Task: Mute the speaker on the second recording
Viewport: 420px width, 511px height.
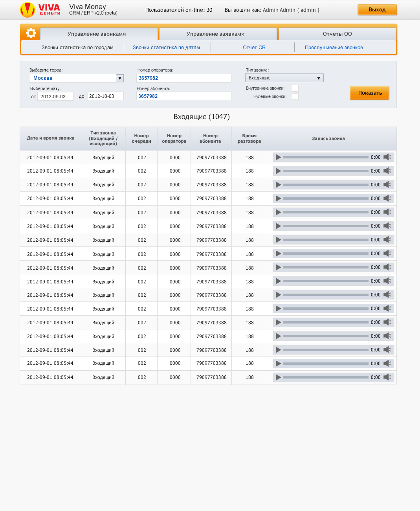Action: [387, 171]
